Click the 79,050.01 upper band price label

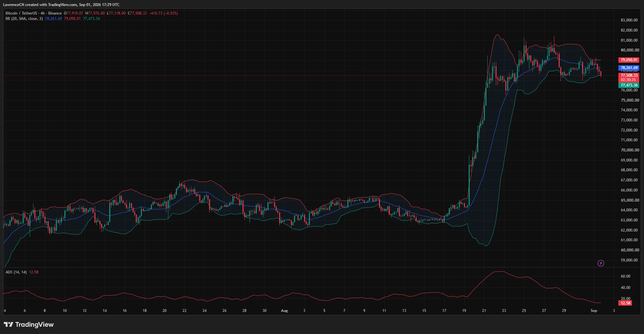pos(629,60)
